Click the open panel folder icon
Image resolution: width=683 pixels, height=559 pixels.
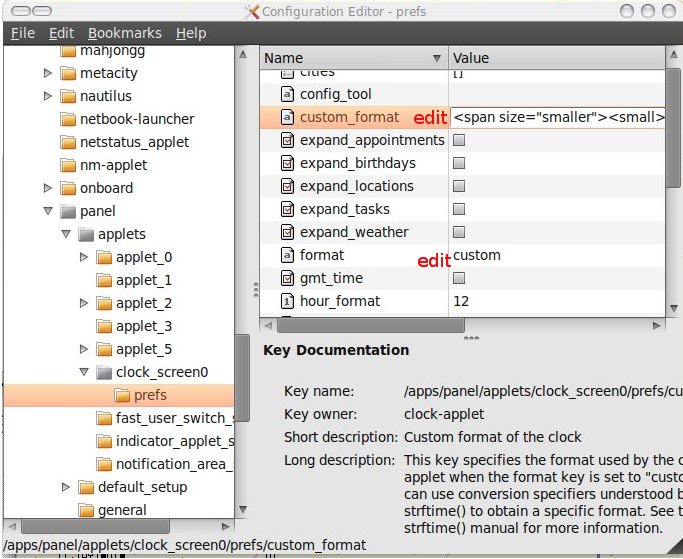[x=68, y=211]
